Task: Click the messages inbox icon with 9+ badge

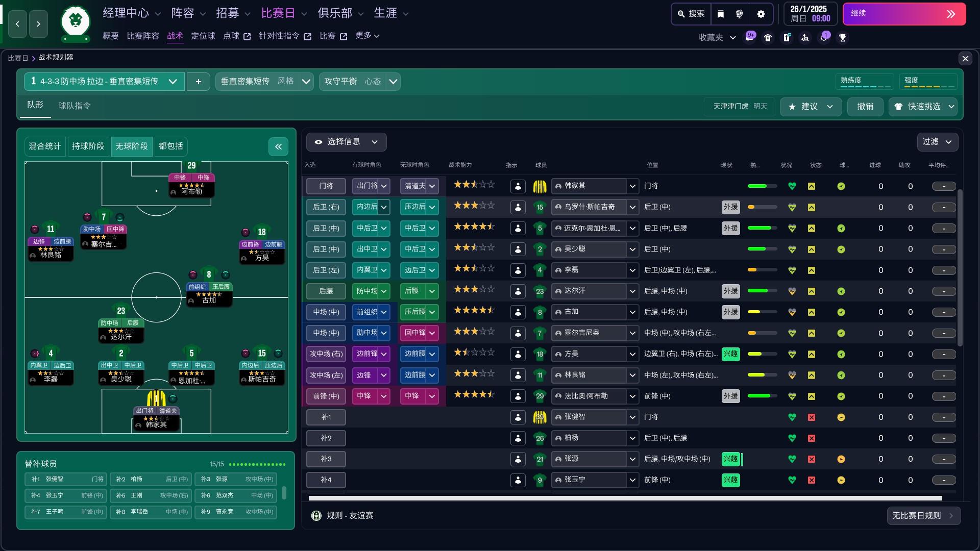Action: click(750, 37)
